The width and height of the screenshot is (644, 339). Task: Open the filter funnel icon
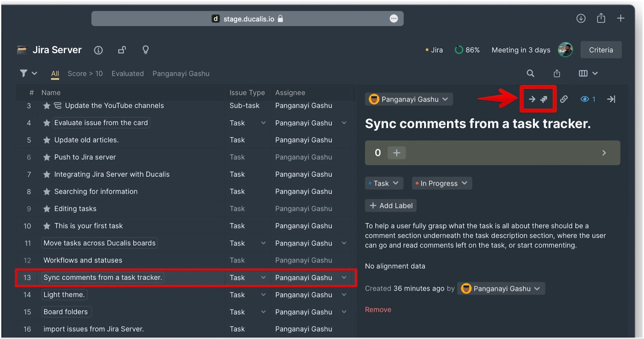click(23, 73)
